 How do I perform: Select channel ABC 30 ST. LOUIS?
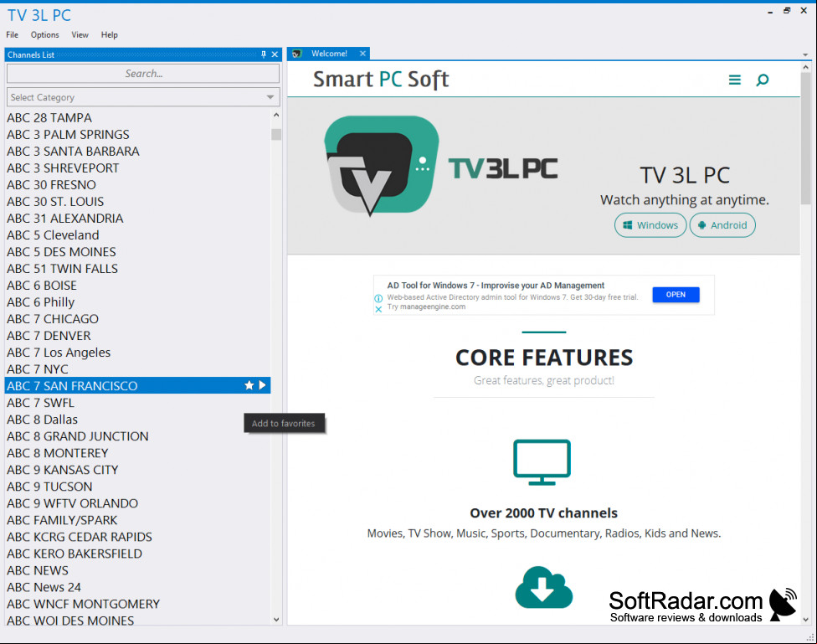click(137, 201)
